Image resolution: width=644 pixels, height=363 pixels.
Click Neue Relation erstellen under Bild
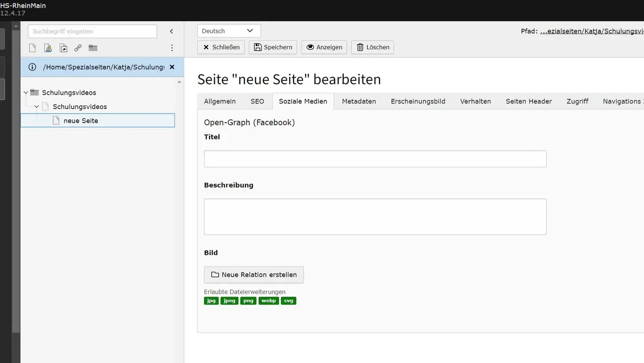(x=254, y=274)
